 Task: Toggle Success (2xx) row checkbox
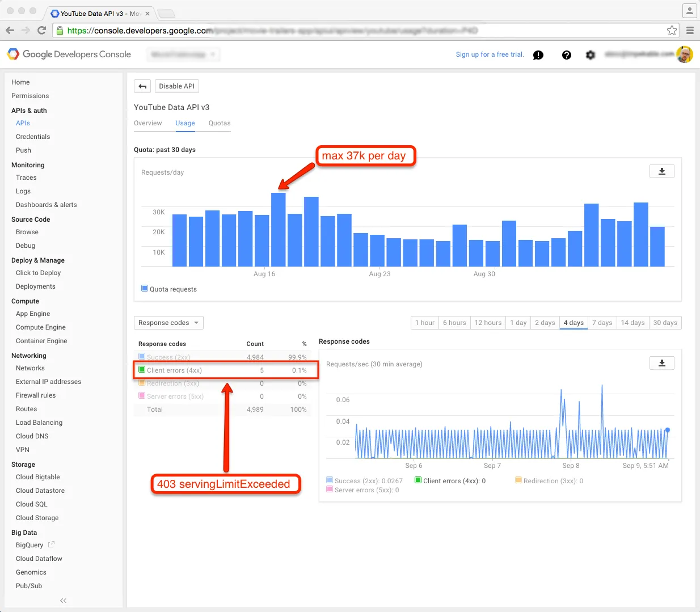pos(142,356)
